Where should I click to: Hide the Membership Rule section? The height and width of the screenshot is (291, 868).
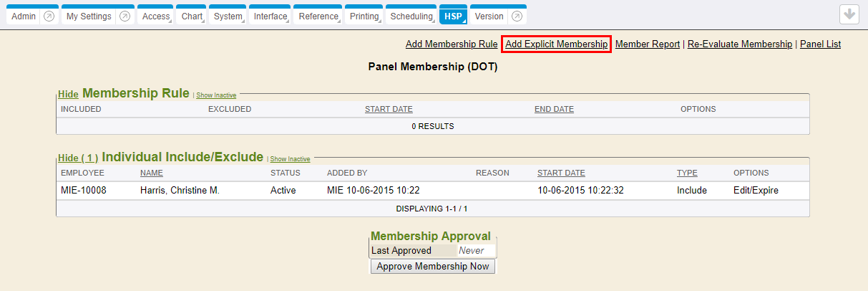click(x=68, y=94)
